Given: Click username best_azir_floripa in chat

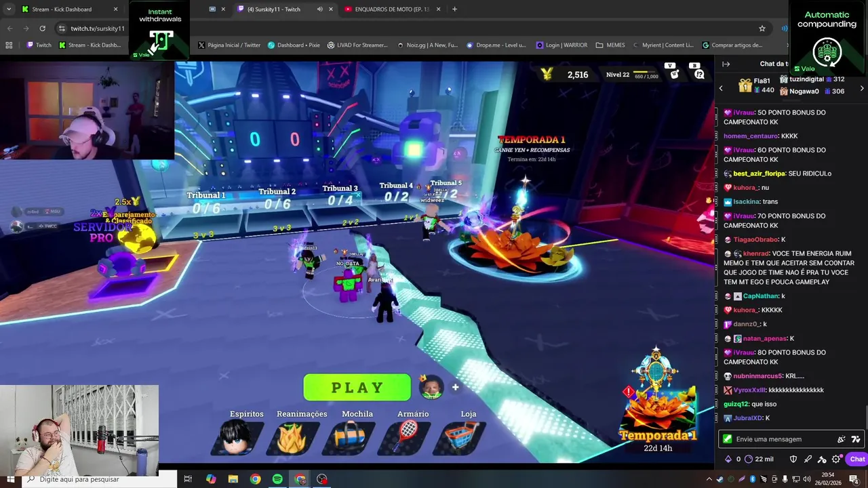Looking at the screenshot, I should coord(759,174).
